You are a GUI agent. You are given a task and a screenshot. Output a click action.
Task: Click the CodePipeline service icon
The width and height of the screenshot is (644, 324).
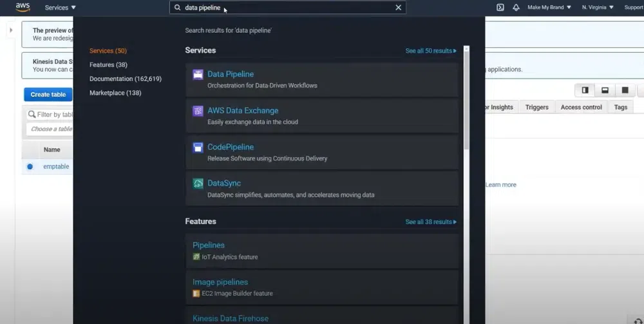click(x=198, y=148)
